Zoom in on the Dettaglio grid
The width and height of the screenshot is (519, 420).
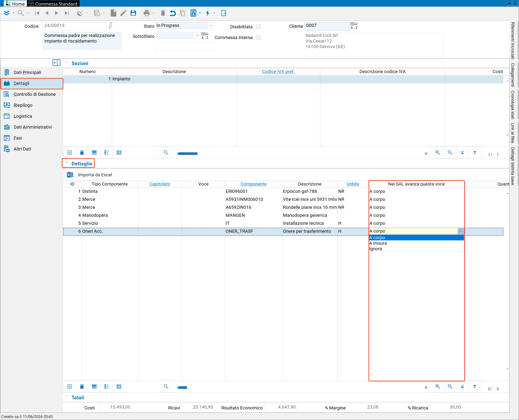(x=438, y=387)
